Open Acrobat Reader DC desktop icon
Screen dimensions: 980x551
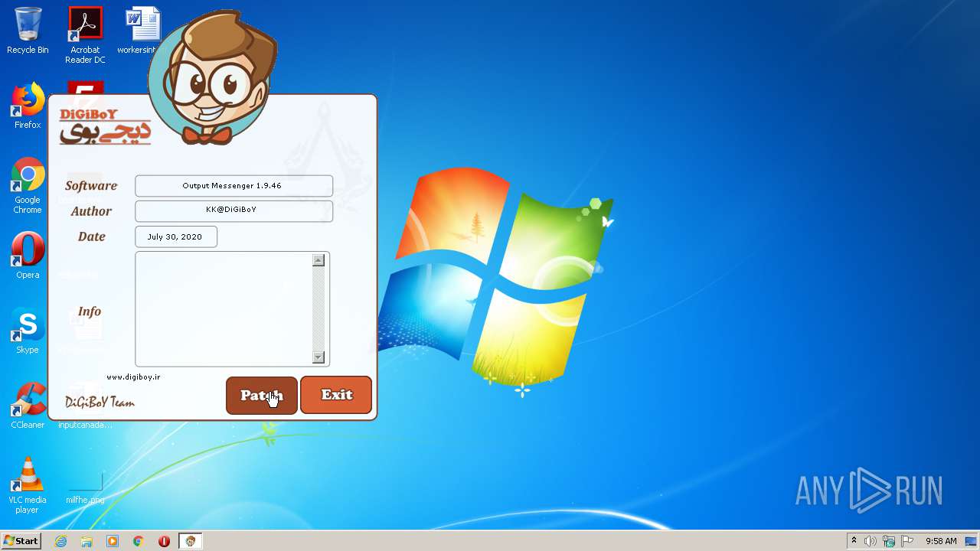tap(85, 35)
